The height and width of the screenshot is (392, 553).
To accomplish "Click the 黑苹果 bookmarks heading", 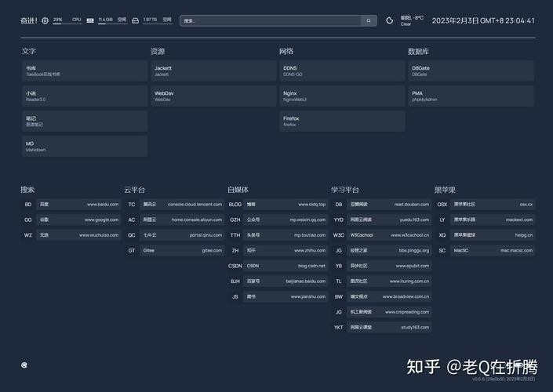I will (445, 190).
